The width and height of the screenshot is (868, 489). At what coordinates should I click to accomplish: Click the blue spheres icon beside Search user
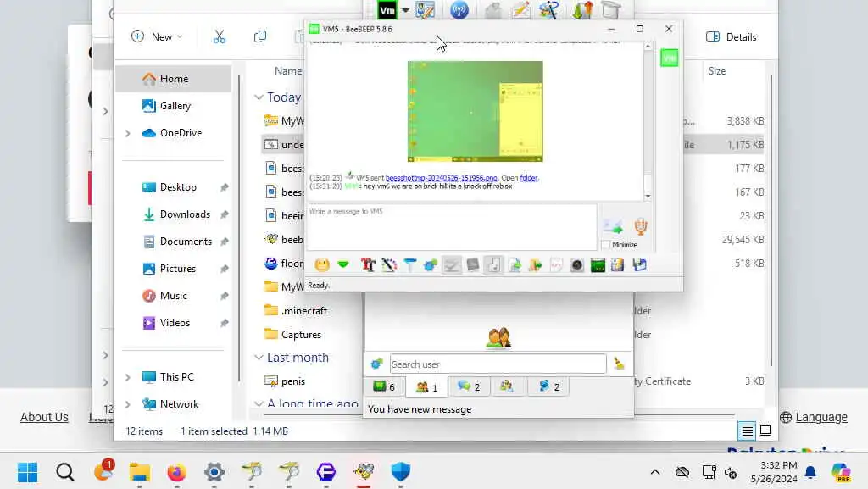pyautogui.click(x=377, y=364)
